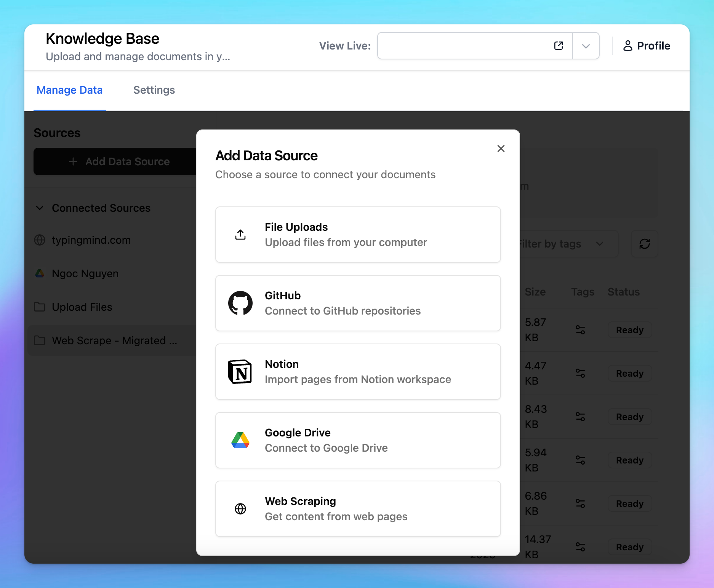Select the Notion import option
The image size is (714, 588).
pyautogui.click(x=358, y=372)
